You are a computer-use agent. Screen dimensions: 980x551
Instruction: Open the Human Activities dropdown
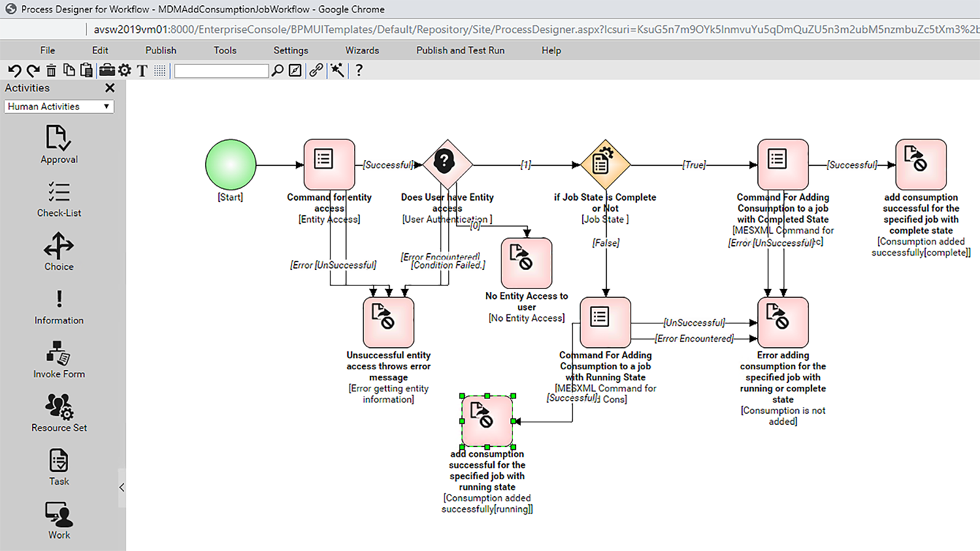(x=59, y=107)
